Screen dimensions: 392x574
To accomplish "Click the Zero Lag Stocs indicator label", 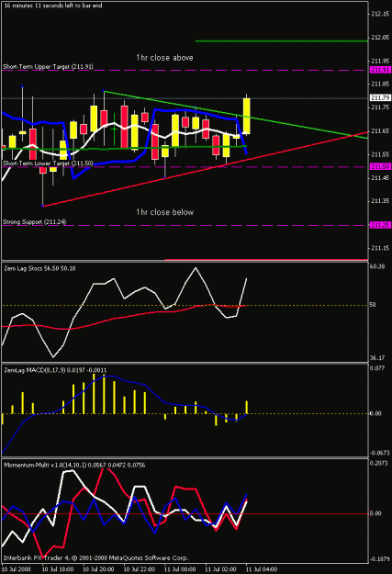I will point(39,268).
